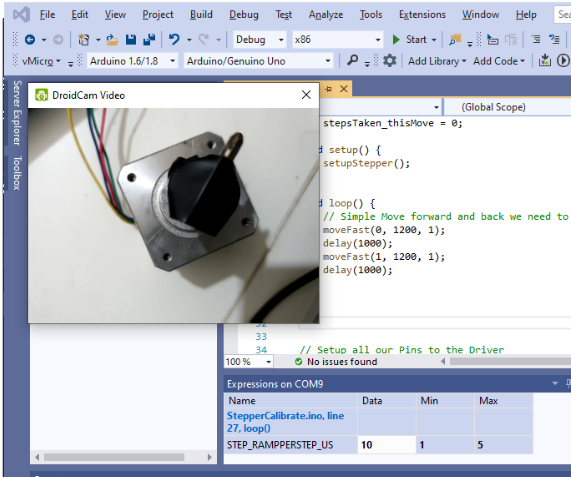Click the Visual Studio logo icon
Viewport: 571px width, 477px height.
21,15
